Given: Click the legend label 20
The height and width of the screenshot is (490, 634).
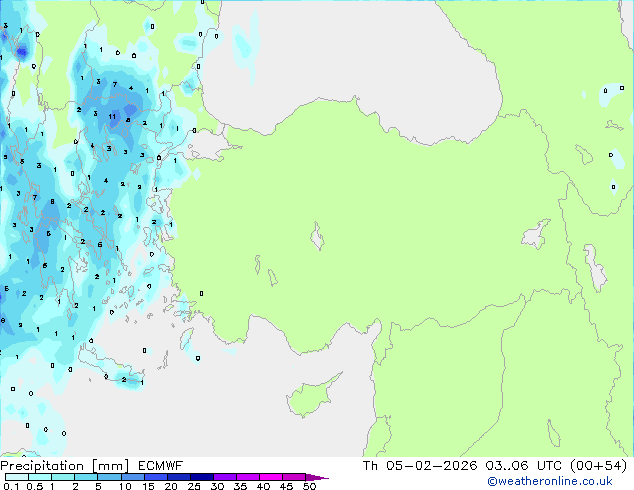Looking at the screenshot, I should 171,486.
